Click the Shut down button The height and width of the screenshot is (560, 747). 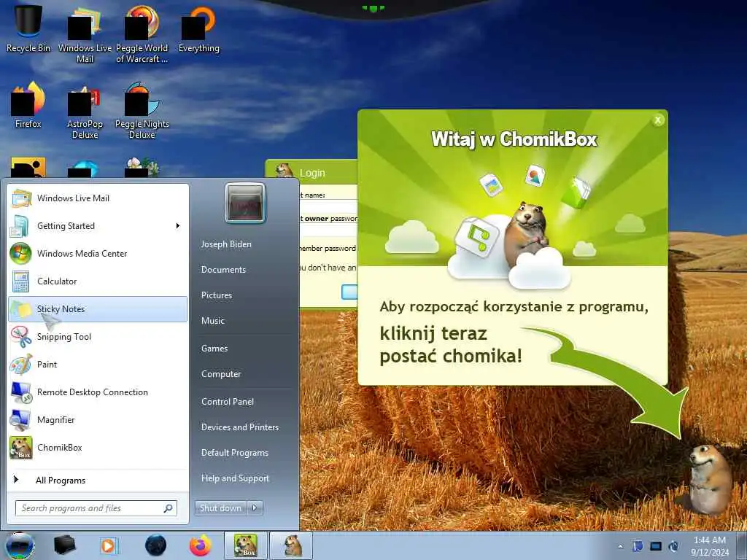pyautogui.click(x=220, y=508)
